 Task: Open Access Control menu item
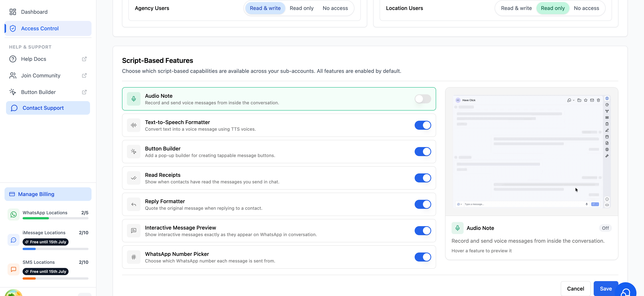(x=48, y=28)
